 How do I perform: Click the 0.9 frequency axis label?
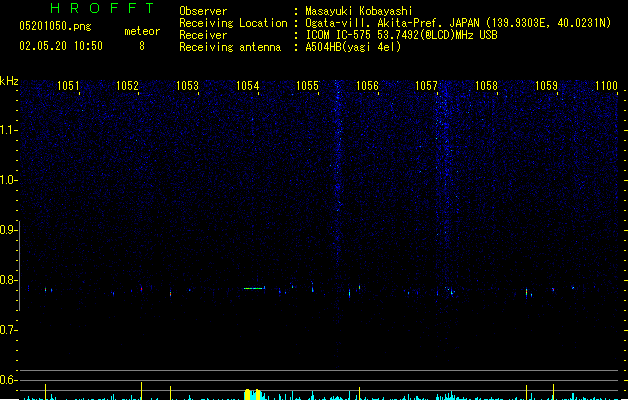click(8, 230)
